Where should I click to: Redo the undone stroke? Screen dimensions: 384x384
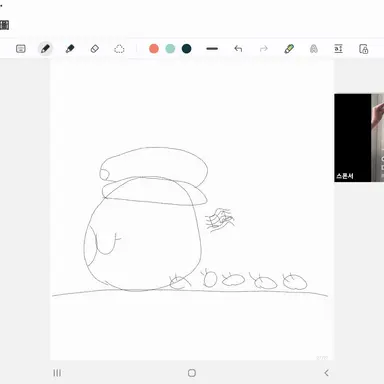pyautogui.click(x=263, y=49)
